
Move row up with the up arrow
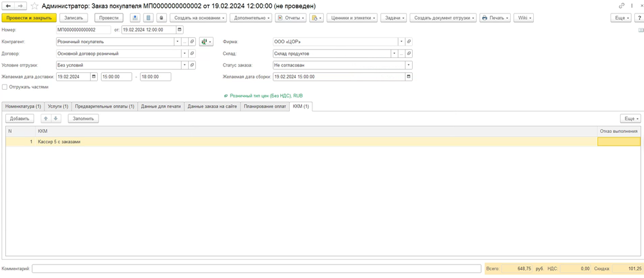click(45, 119)
